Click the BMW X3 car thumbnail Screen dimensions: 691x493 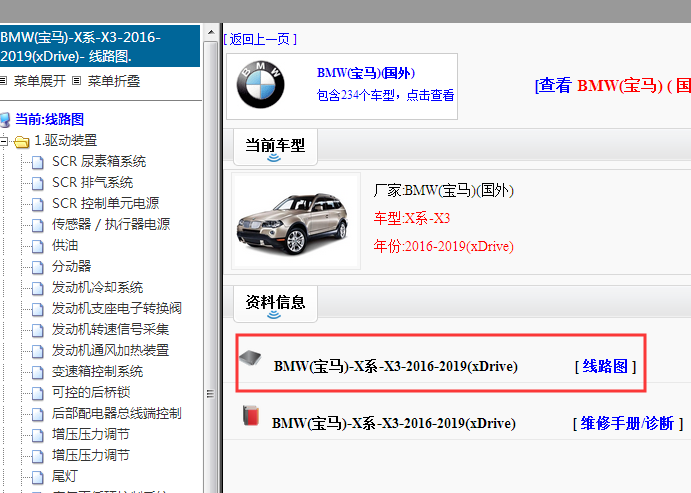(296, 221)
